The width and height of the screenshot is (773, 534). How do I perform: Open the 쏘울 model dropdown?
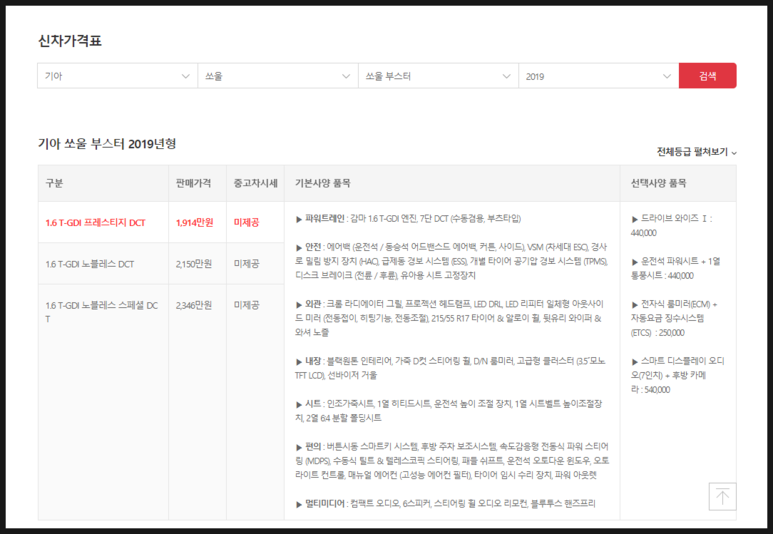tap(278, 76)
